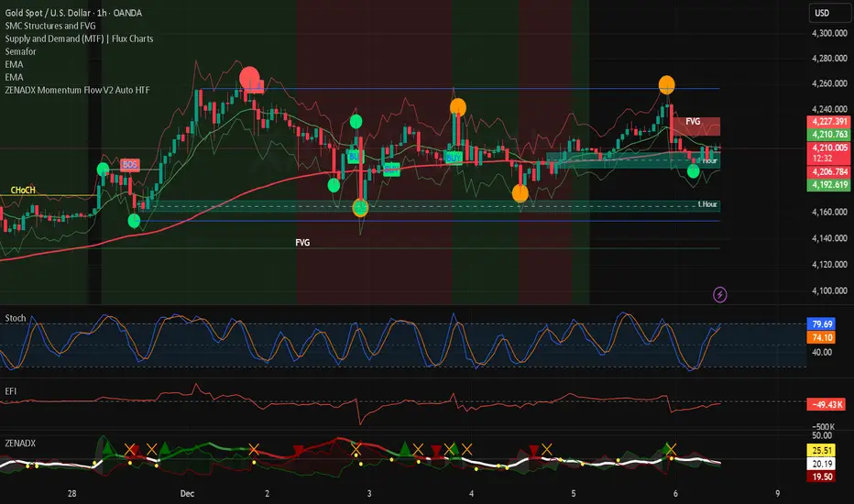
Task: Select the SMC Structures and FVG indicator legend
Action: coord(50,26)
